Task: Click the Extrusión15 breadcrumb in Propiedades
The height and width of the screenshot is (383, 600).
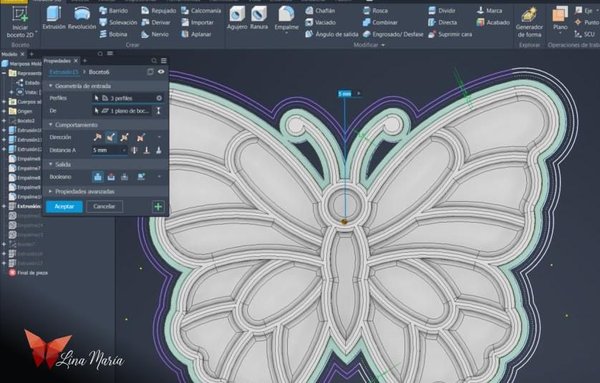Action: tap(64, 72)
